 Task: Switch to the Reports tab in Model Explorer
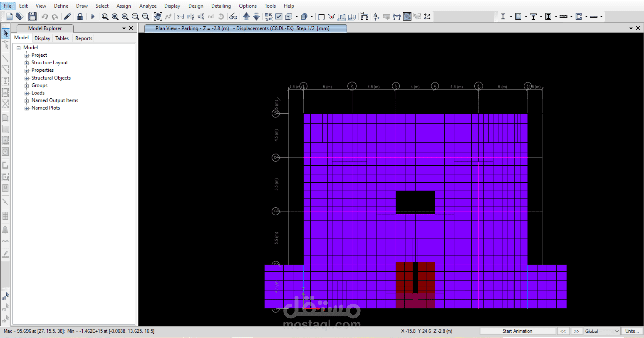pyautogui.click(x=84, y=38)
